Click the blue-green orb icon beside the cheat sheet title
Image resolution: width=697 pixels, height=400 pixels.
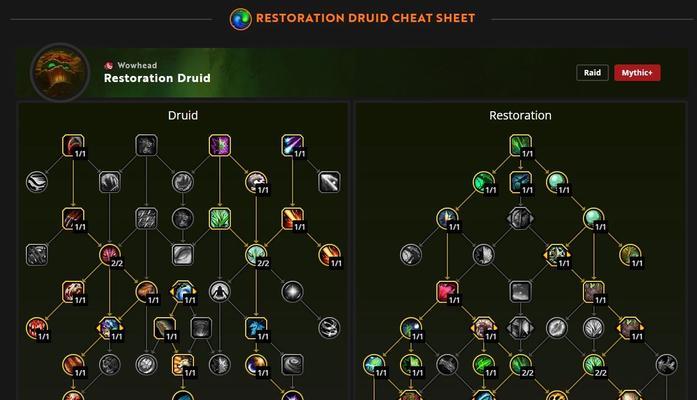click(240, 19)
